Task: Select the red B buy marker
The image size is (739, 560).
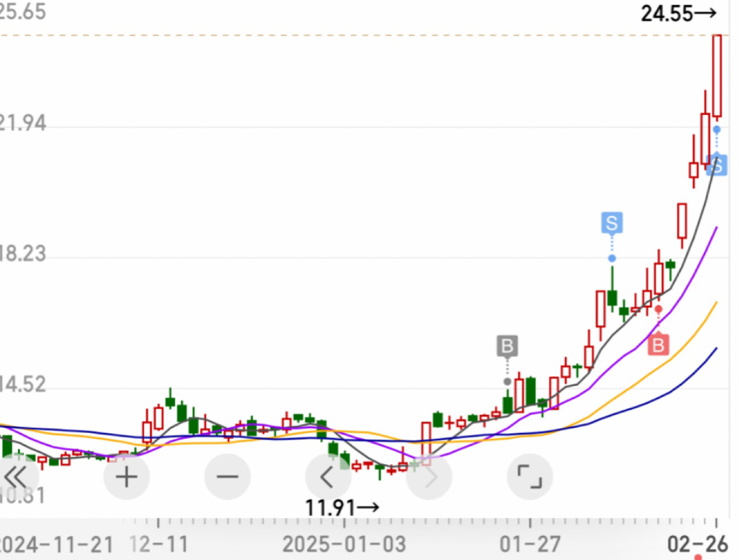Action: coord(659,344)
